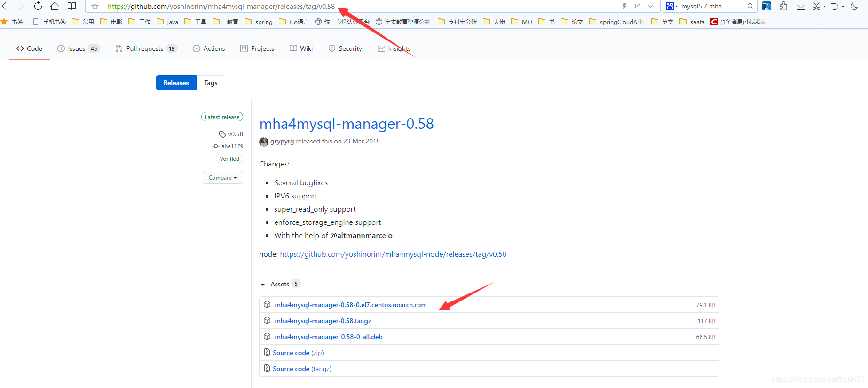868x388 pixels.
Task: Expand the scissors tool dropdown arrow
Action: (824, 7)
